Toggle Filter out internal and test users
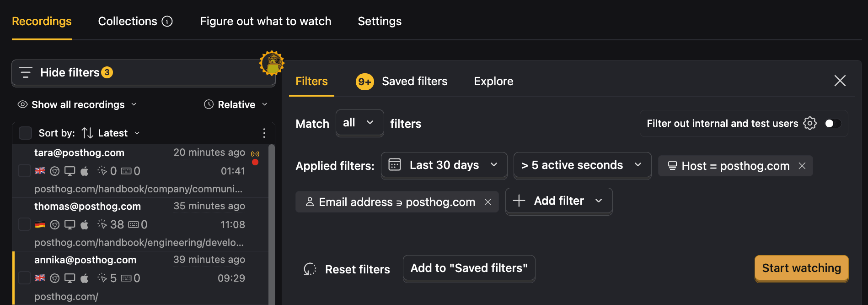The height and width of the screenshot is (305, 868). [x=833, y=124]
